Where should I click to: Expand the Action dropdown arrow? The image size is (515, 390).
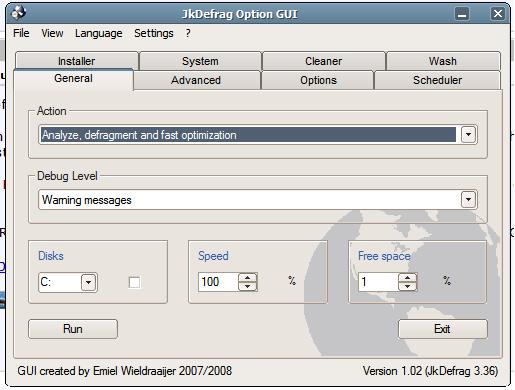point(468,134)
